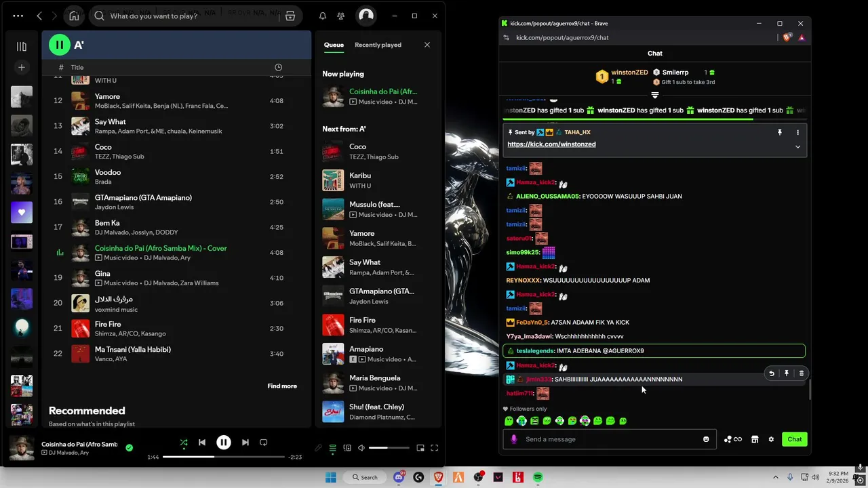Switch to Recently played tab
The height and width of the screenshot is (488, 868).
378,45
